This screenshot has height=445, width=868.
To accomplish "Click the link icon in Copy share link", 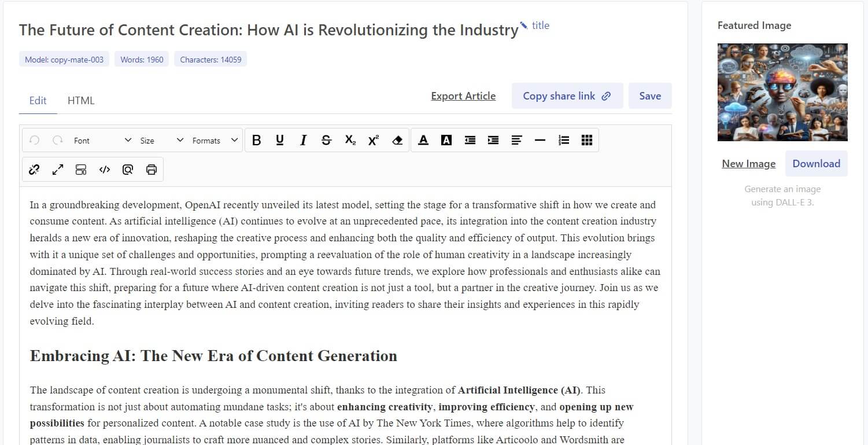I will (x=606, y=96).
